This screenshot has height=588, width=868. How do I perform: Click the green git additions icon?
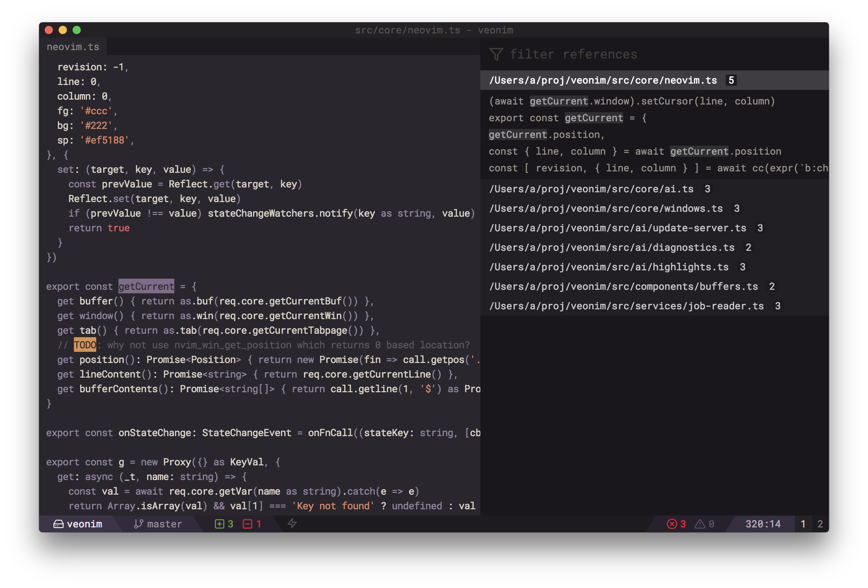coord(219,524)
